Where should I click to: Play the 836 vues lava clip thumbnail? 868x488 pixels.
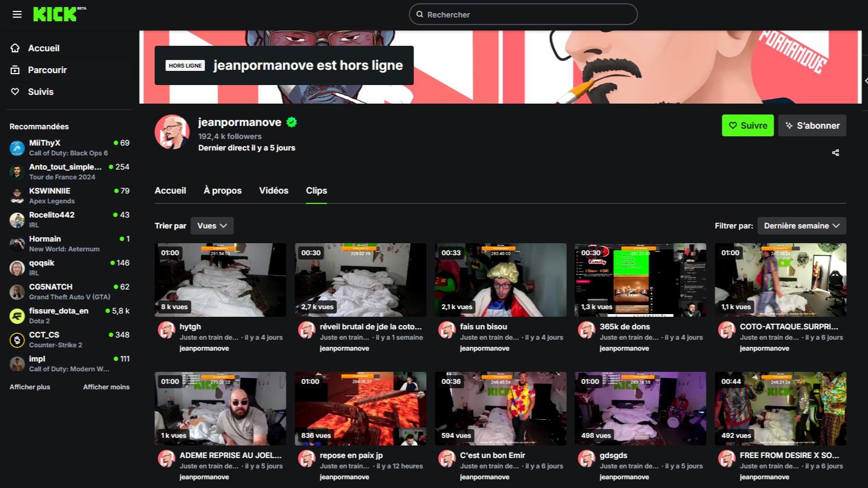(x=361, y=408)
